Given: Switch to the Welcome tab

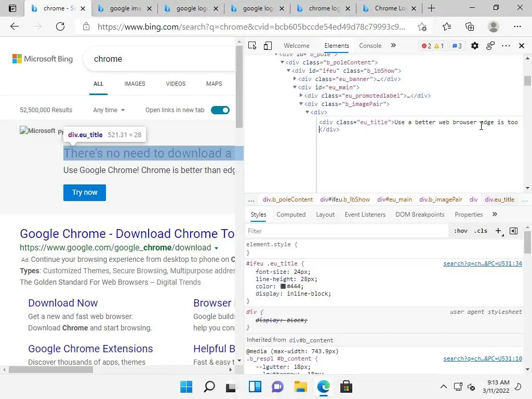Looking at the screenshot, I should point(297,46).
